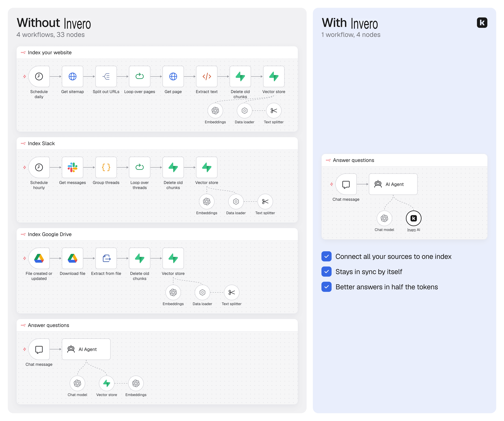This screenshot has width=504, height=421.
Task: Open the Chat model node under With Invero
Action: (384, 218)
